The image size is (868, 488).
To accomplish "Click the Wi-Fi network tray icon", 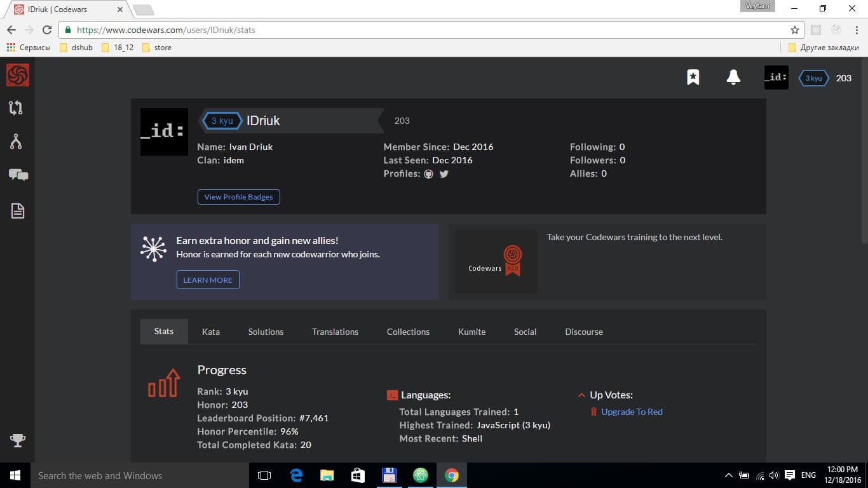I will coord(760,475).
